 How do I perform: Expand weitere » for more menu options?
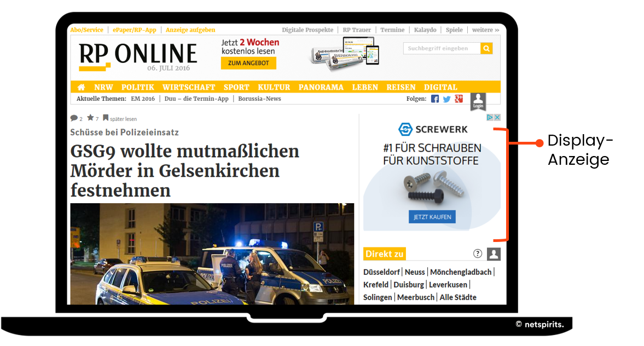485,30
